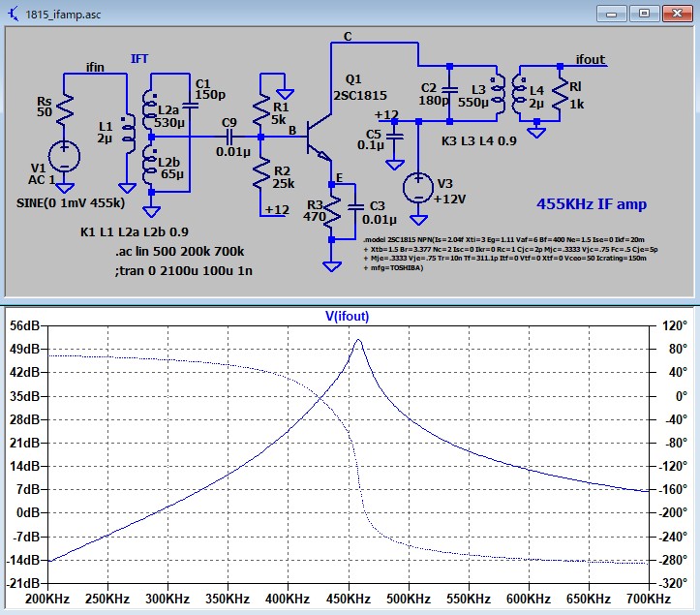Image resolution: width=700 pixels, height=615 pixels.
Task: Select emitter resistor R3 470
Action: click(331, 214)
